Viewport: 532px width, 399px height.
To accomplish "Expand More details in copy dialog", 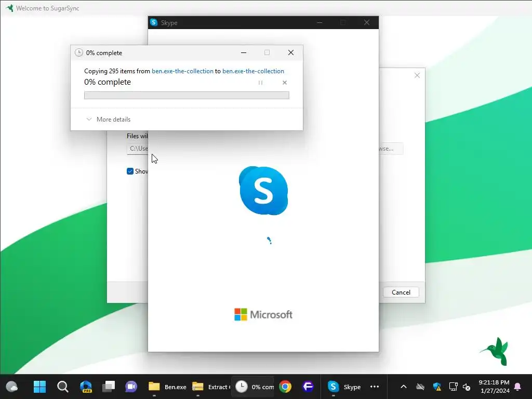I will click(109, 119).
